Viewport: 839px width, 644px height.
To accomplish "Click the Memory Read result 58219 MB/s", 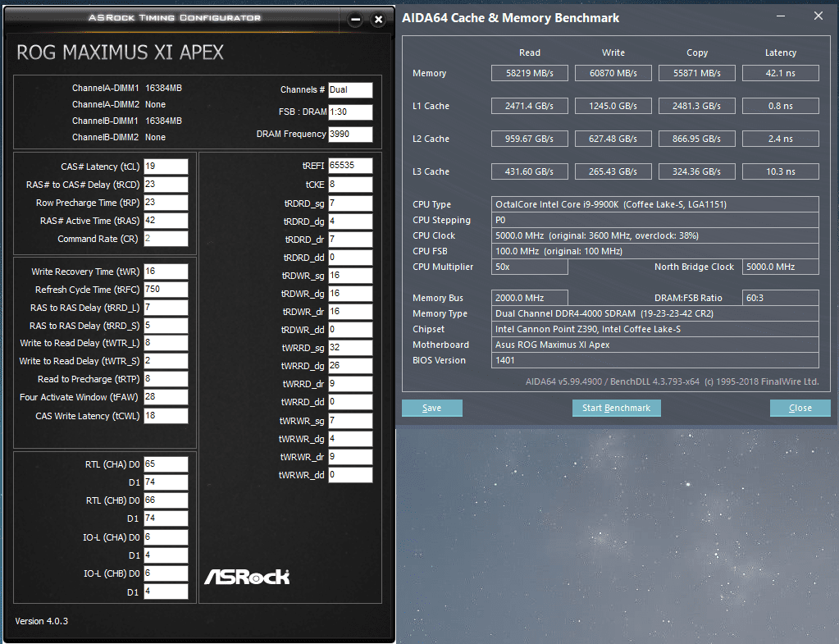I will pos(530,73).
